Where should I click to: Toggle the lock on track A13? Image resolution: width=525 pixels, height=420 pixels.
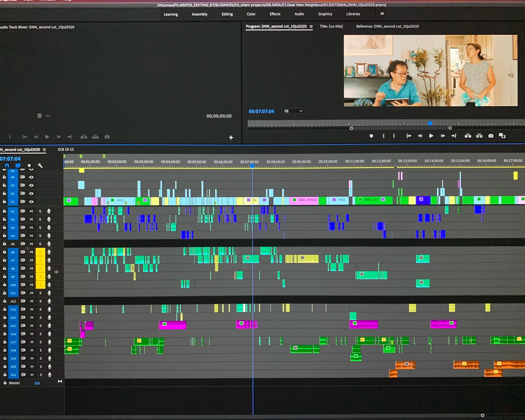[x=5, y=309]
